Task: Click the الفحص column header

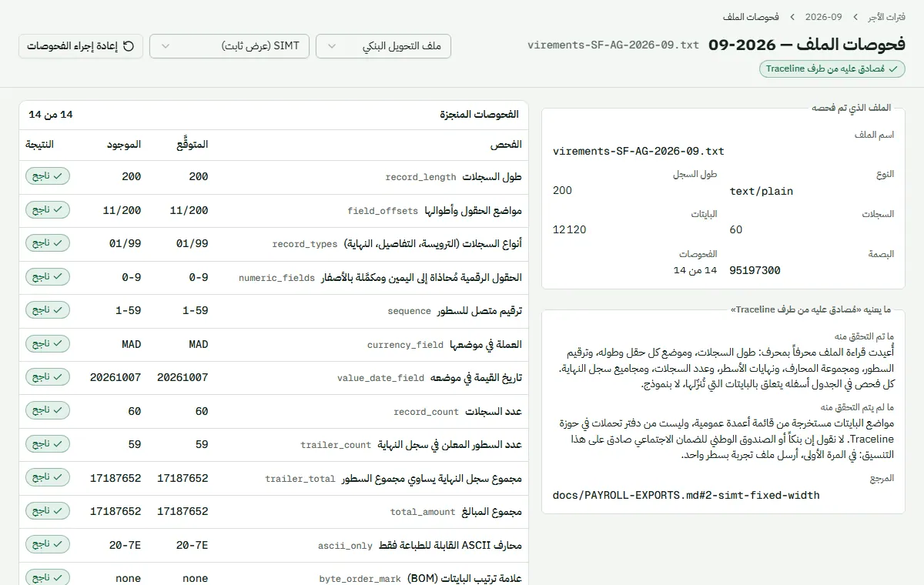Action: click(506, 145)
